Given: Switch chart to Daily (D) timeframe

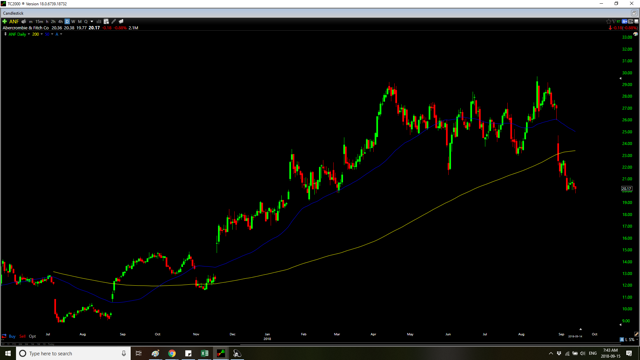Looking at the screenshot, I should [67, 21].
